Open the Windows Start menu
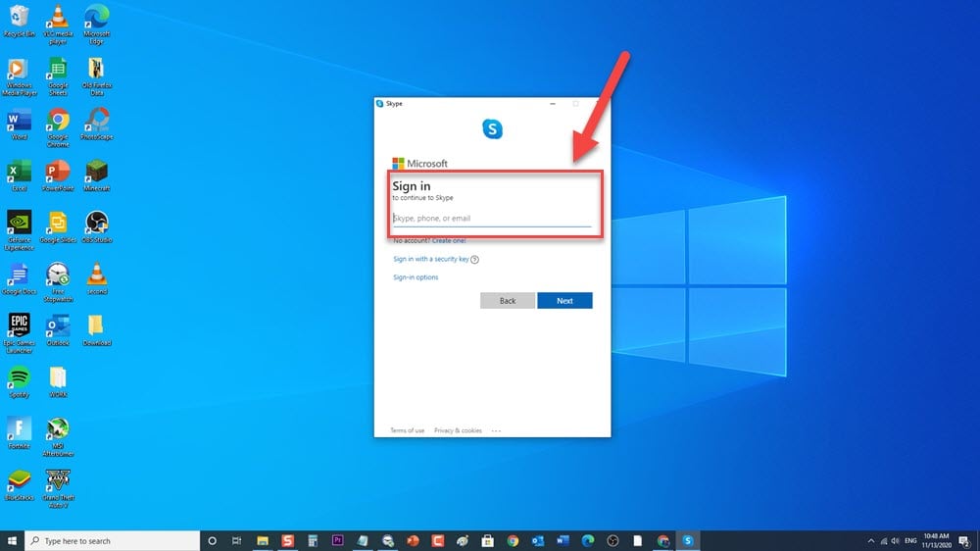 12,541
